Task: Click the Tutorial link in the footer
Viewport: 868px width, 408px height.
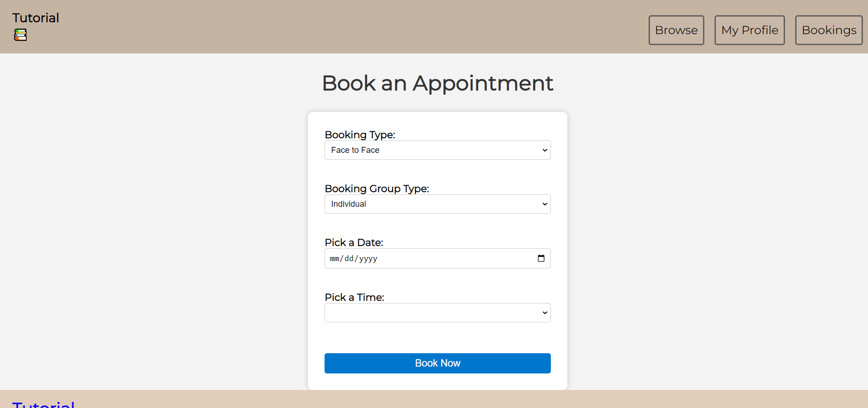Action: click(43, 404)
